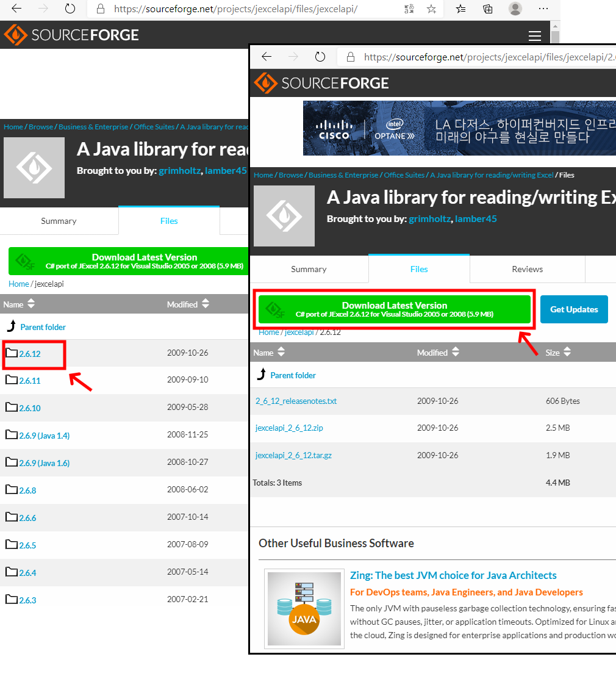616x690 pixels.
Task: Open 2.6.3 folder link
Action: pos(27,600)
